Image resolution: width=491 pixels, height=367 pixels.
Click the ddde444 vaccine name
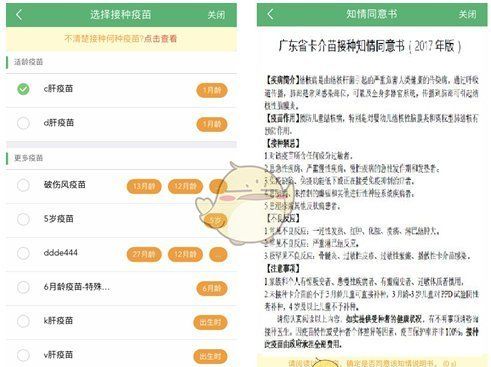(x=61, y=253)
